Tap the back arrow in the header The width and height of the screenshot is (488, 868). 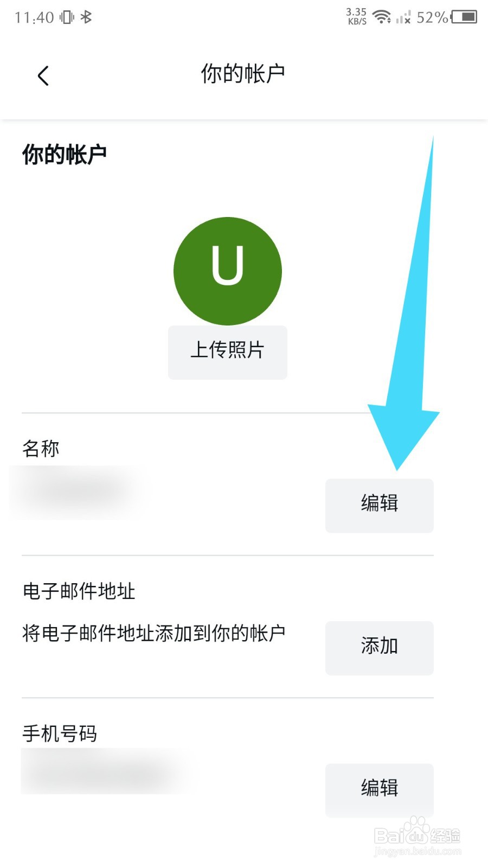(43, 75)
